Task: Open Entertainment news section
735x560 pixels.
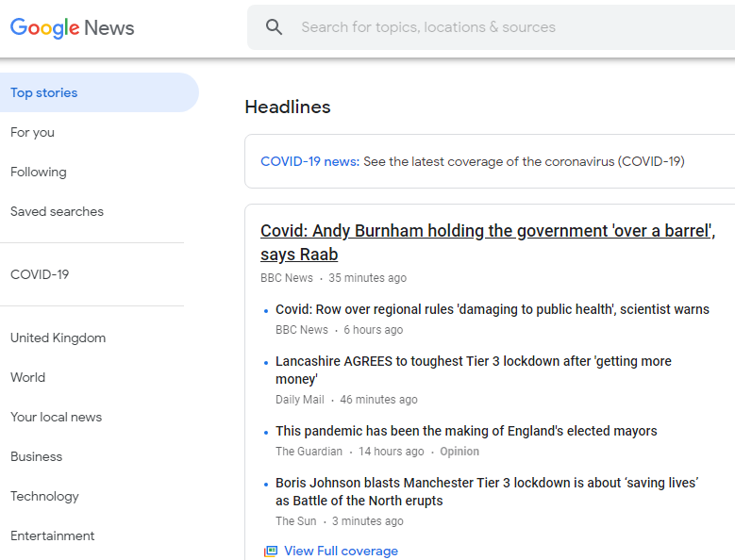Action: click(x=53, y=535)
